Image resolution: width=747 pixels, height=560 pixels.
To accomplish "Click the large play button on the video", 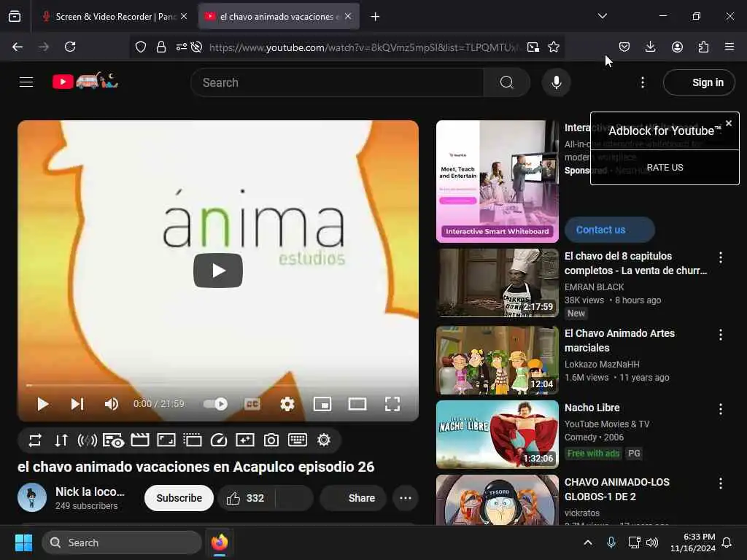I will [x=218, y=271].
